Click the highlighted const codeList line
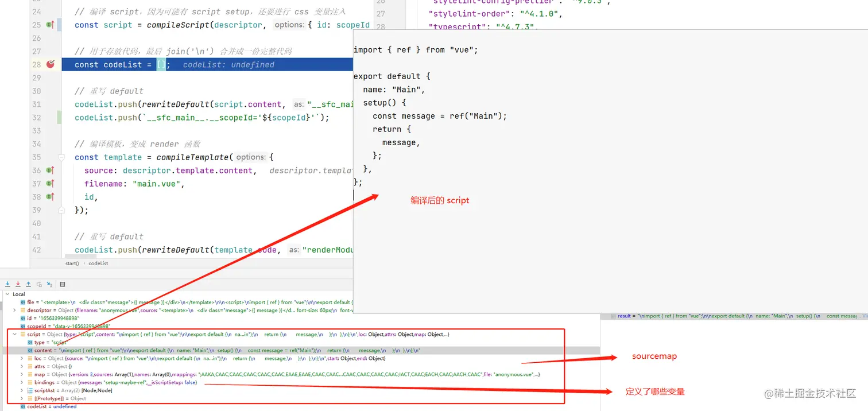868x411 pixels. coord(207,65)
